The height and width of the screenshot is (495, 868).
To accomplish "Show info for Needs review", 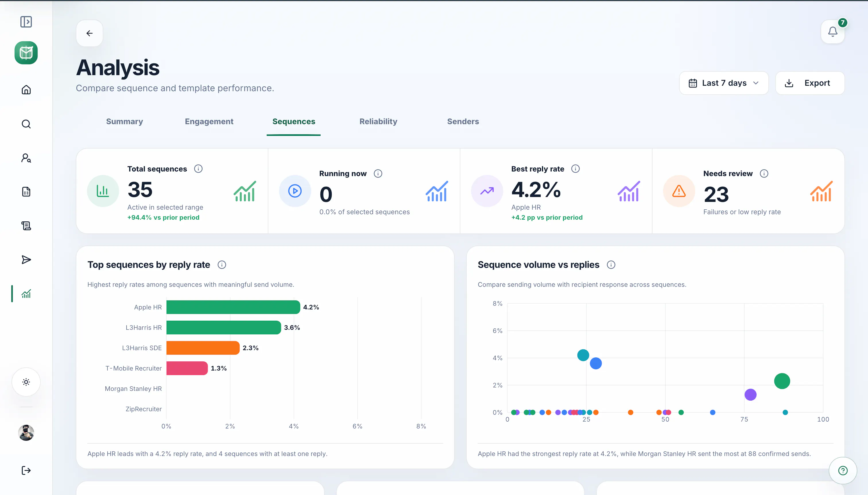I will (764, 174).
